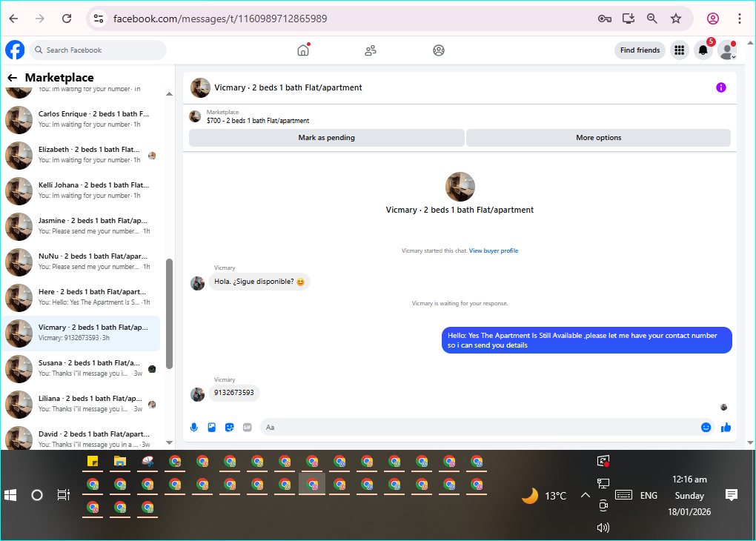Show hidden system tray icons chevron
The width and height of the screenshot is (756, 541).
coord(585,495)
